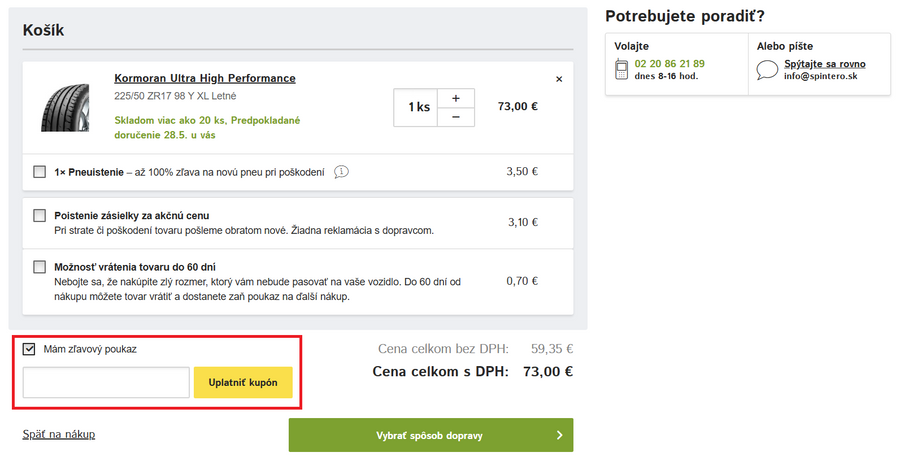Uncheck the Mám zľavový poukaz checkbox
The image size is (900, 461).
click(x=29, y=349)
